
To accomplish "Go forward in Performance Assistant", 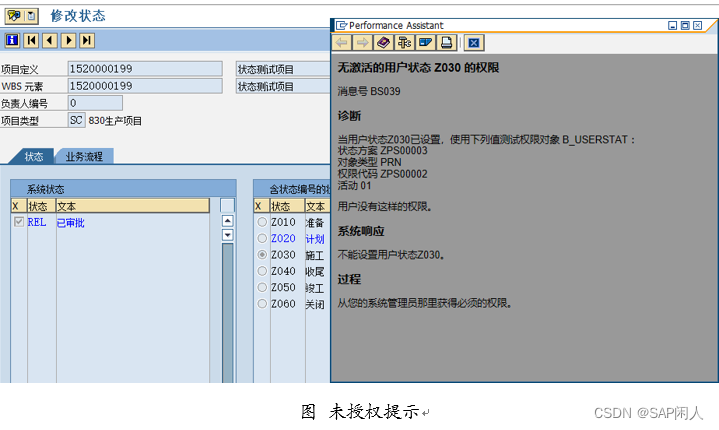I will point(362,43).
